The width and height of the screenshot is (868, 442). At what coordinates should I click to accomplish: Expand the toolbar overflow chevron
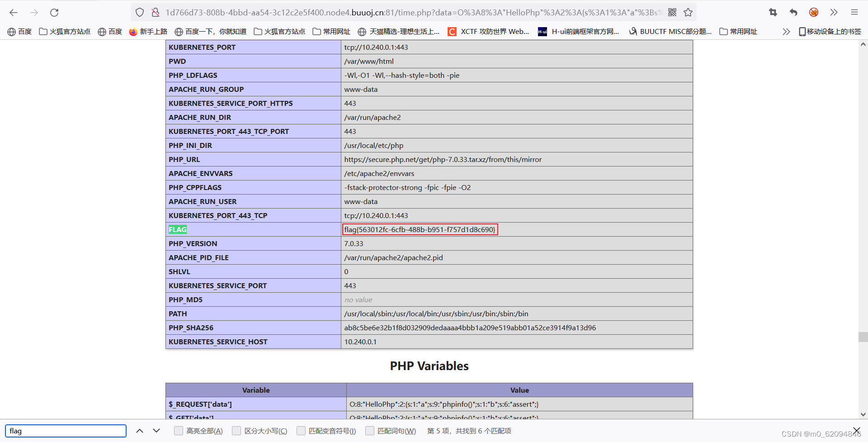click(x=834, y=12)
